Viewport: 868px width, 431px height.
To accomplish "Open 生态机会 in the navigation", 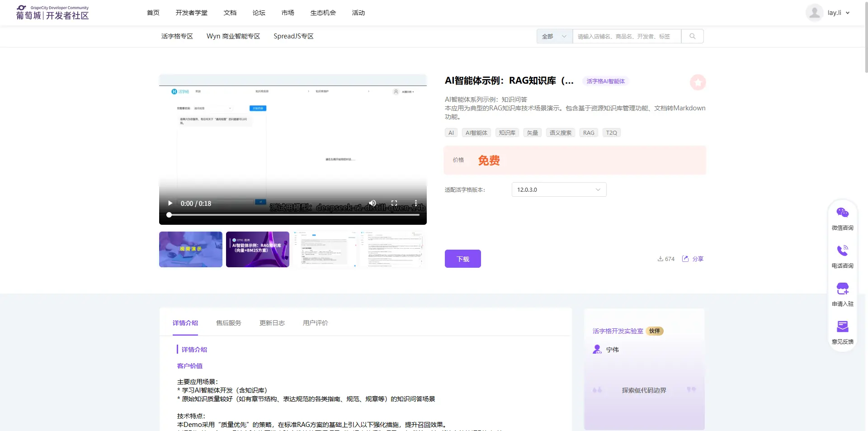I will [323, 13].
